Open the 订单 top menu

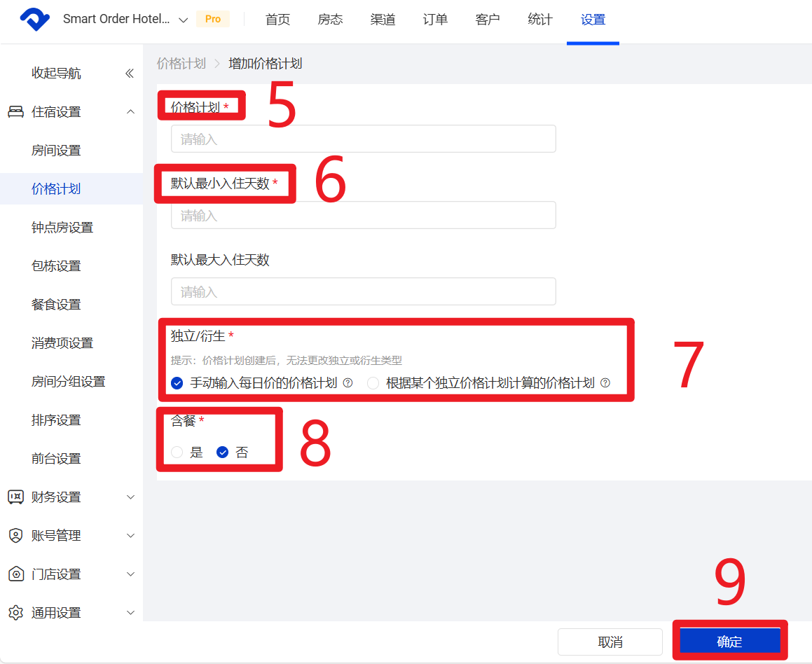435,20
